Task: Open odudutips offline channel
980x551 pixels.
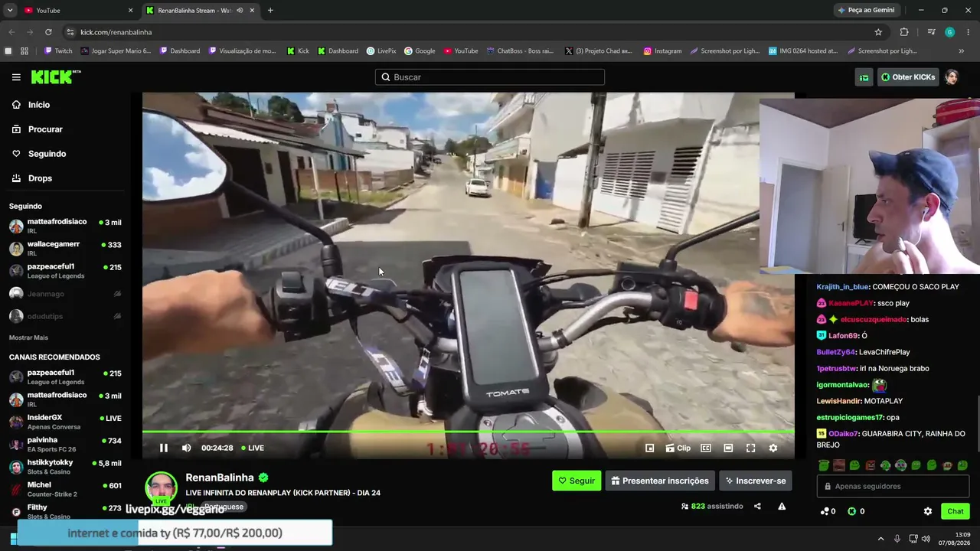Action: pos(65,316)
